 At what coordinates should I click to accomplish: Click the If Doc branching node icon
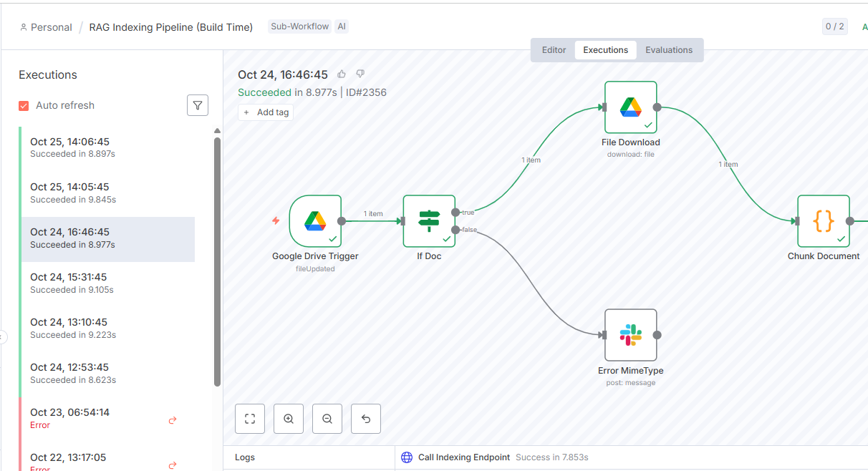coord(428,221)
